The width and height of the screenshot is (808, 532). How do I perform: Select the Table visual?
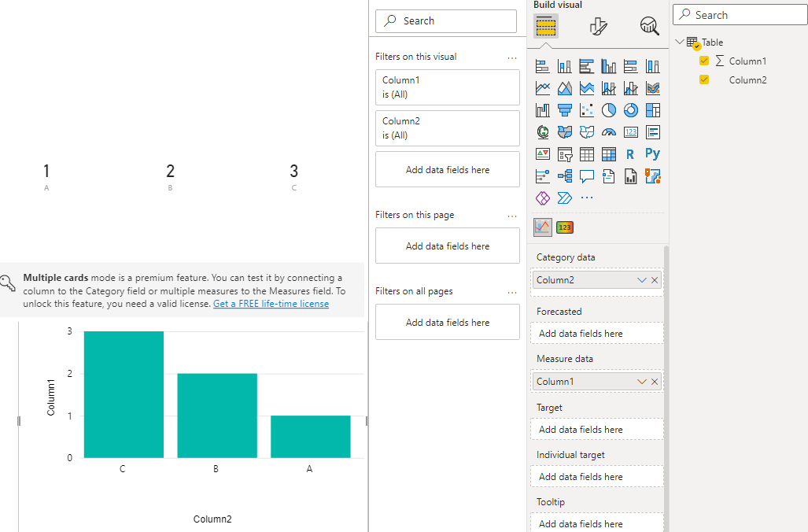pyautogui.click(x=586, y=154)
